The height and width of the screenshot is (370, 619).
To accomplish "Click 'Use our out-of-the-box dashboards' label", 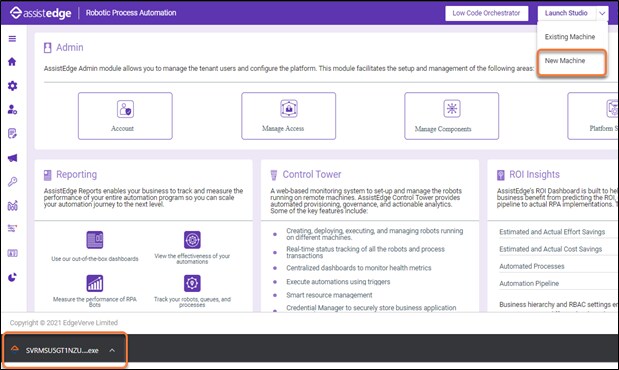I will point(95,259).
